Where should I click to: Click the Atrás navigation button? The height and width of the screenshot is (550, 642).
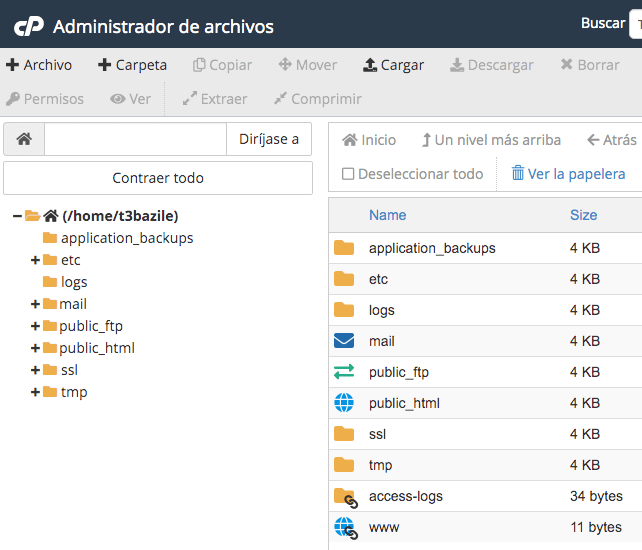(x=612, y=140)
